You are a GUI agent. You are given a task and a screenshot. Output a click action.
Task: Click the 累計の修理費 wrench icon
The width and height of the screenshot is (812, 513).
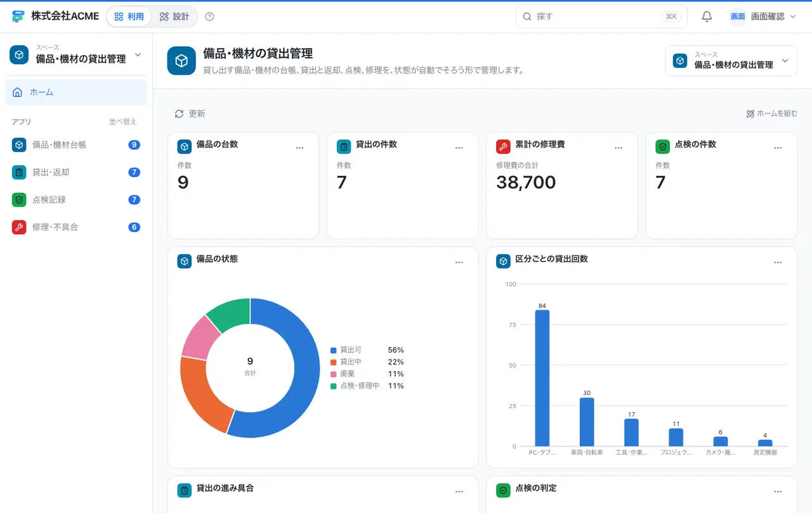pyautogui.click(x=503, y=147)
